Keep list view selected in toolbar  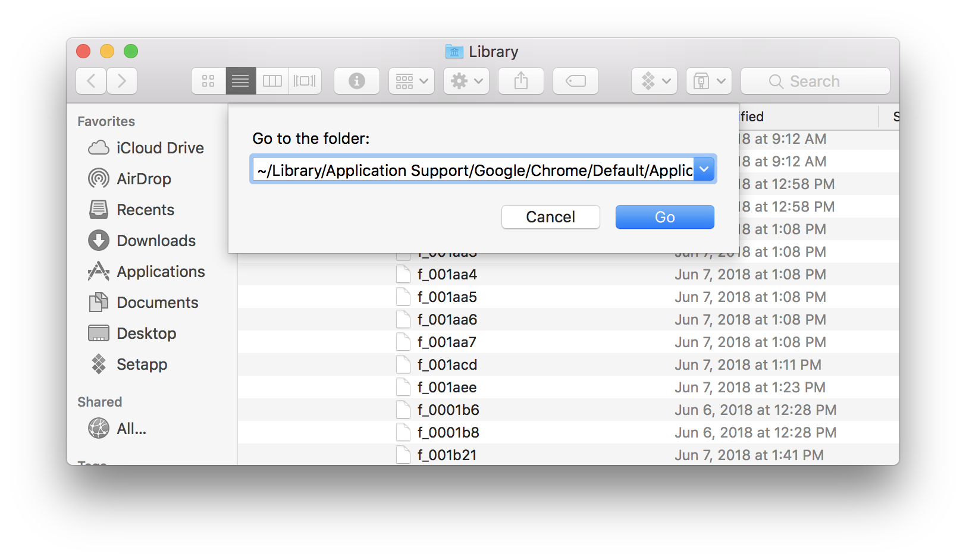[240, 81]
